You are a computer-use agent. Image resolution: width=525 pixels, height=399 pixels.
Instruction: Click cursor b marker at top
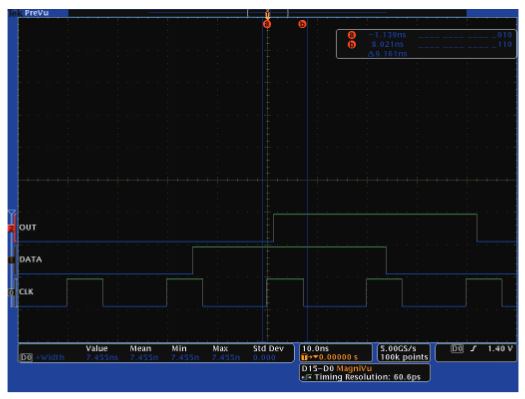click(302, 24)
